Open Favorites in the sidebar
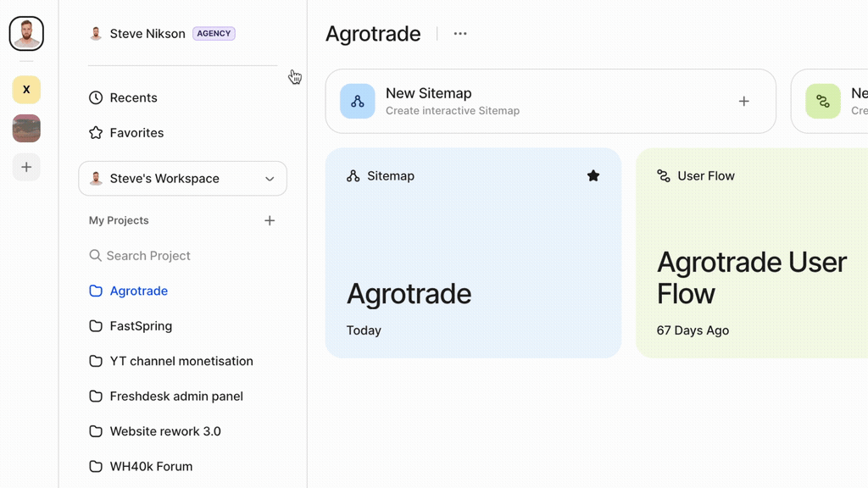 tap(136, 133)
